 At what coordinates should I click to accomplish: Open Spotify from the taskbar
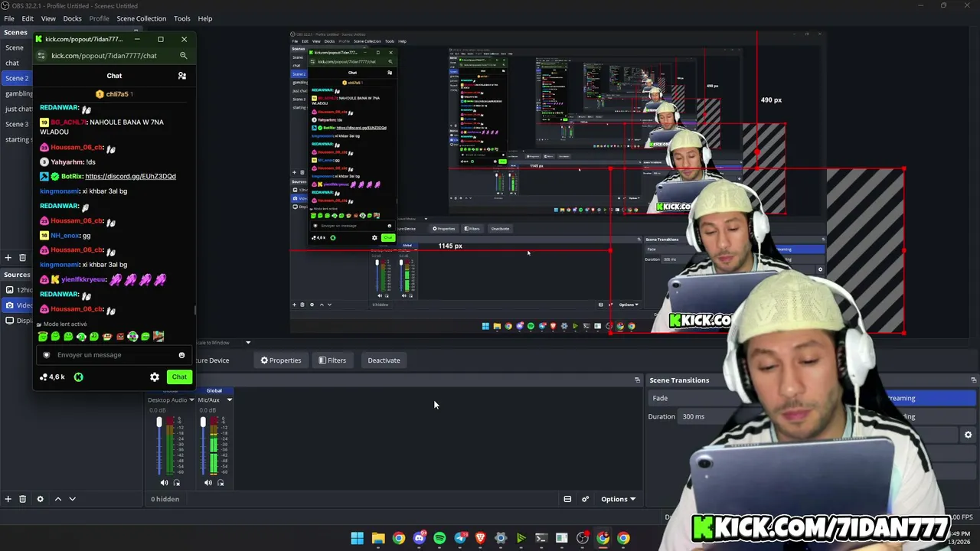(x=439, y=538)
